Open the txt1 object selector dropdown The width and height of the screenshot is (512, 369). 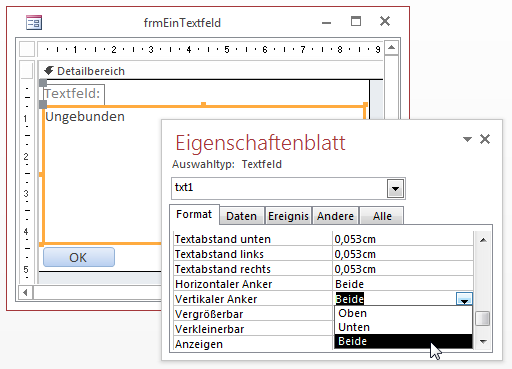pos(395,188)
